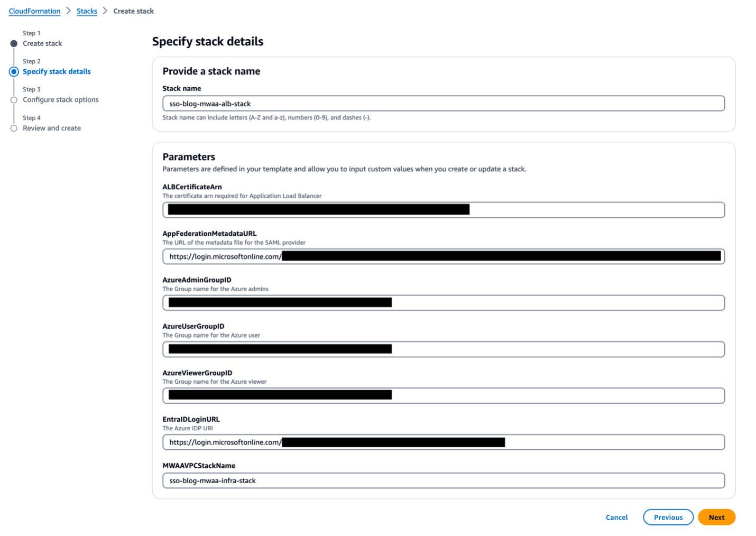Click into the ALBCertificateArn field
The height and width of the screenshot is (536, 756).
(x=444, y=210)
